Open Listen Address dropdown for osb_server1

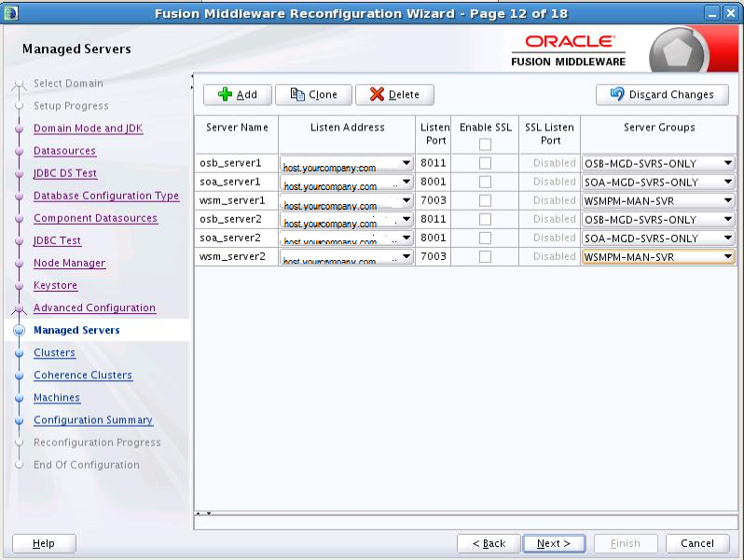406,163
